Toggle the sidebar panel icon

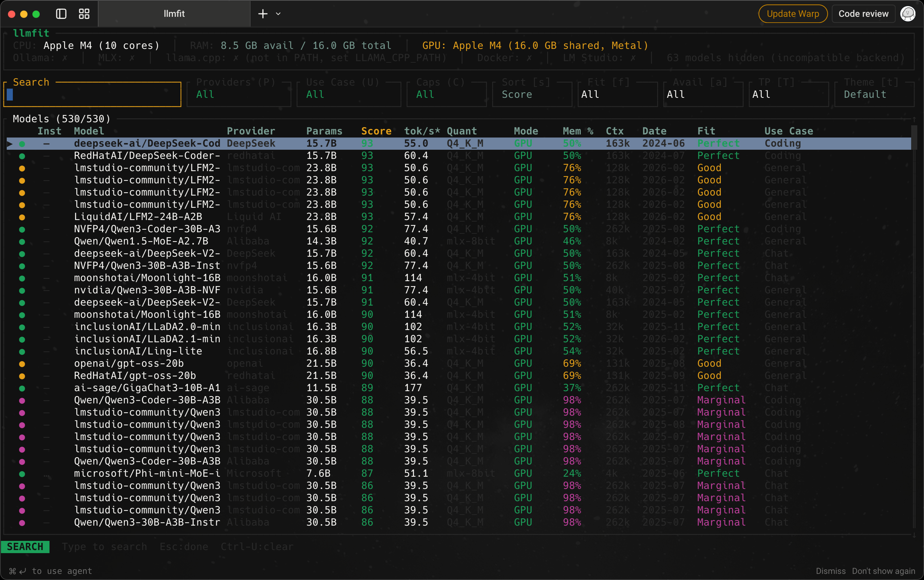click(x=61, y=14)
